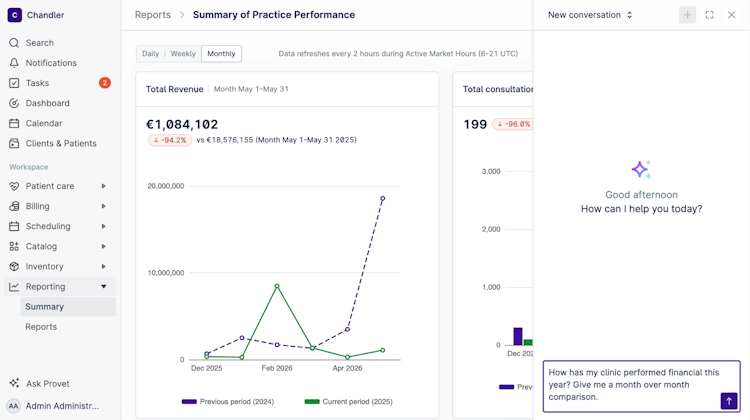Open Tasks with the red badge

pyautogui.click(x=60, y=83)
